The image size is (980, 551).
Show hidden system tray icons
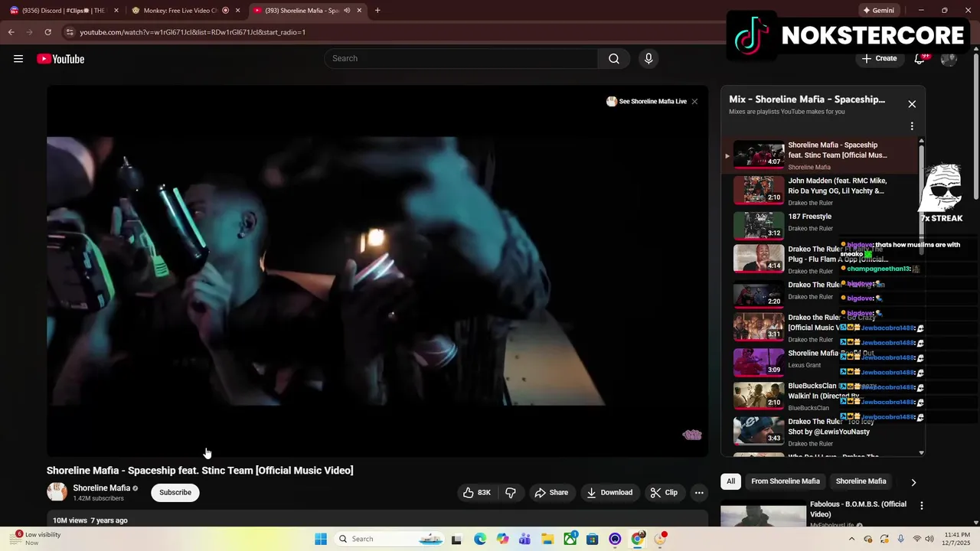tap(851, 539)
